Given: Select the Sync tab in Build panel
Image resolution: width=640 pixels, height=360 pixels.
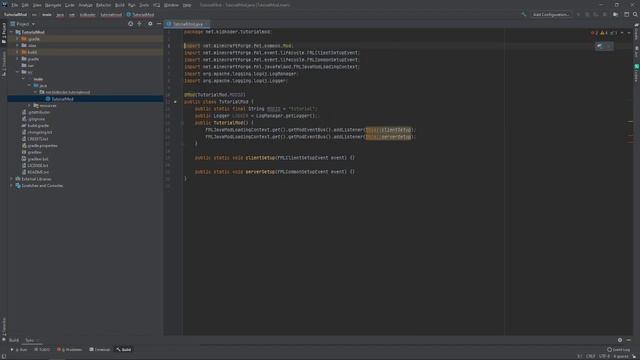Looking at the screenshot, I should [30, 340].
